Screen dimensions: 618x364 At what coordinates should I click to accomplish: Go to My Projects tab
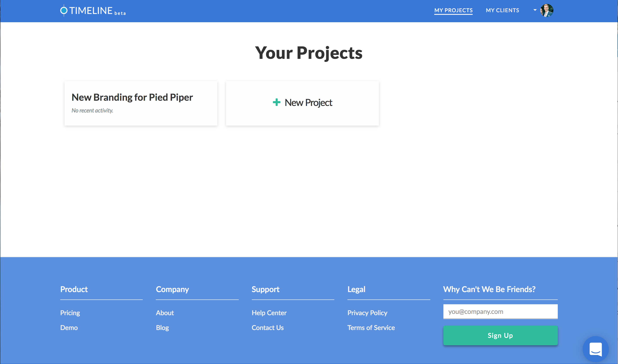tap(453, 10)
